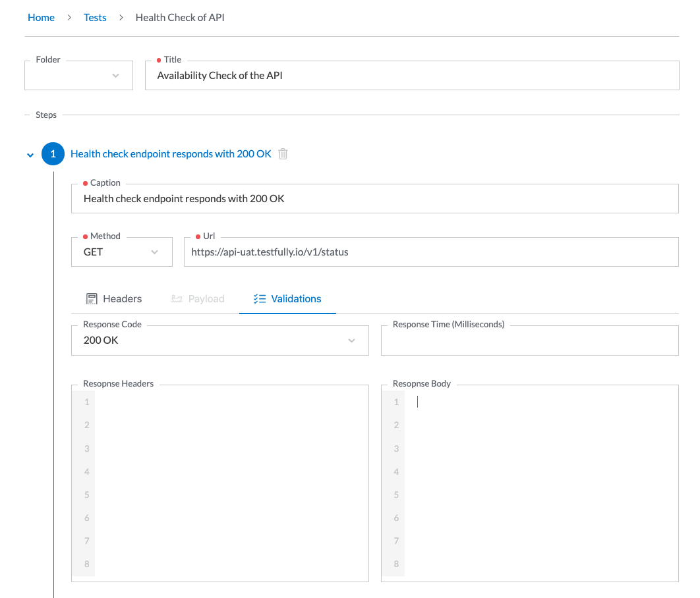This screenshot has width=700, height=598.
Task: Open the Response Code dropdown
Action: click(220, 340)
